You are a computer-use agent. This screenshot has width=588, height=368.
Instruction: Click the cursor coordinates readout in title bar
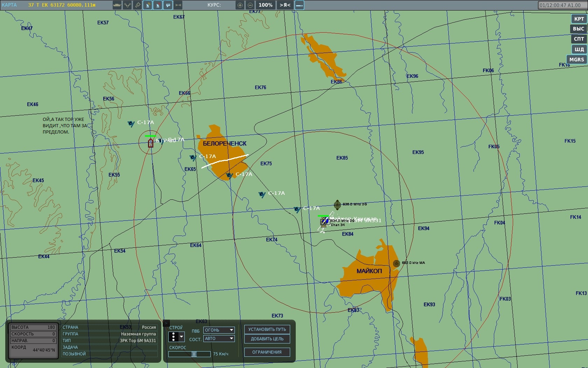point(62,5)
